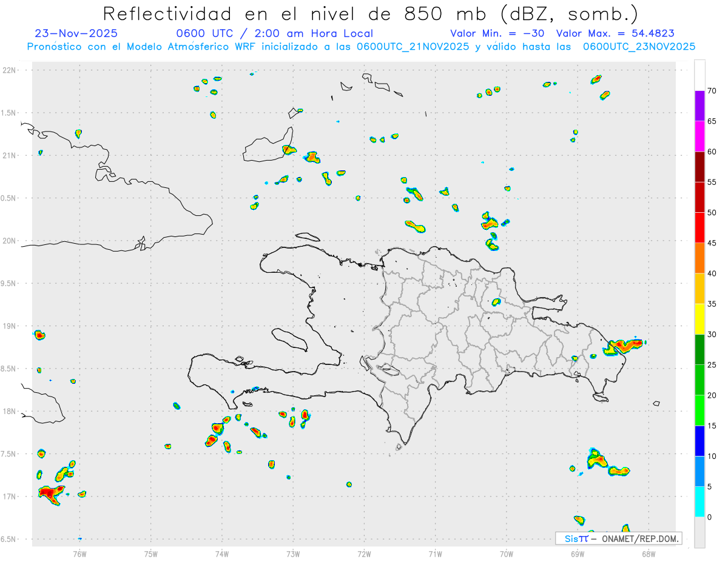The height and width of the screenshot is (562, 728).
Task: Click the '6.5N' latitude label at bottom
Action: click(x=9, y=540)
